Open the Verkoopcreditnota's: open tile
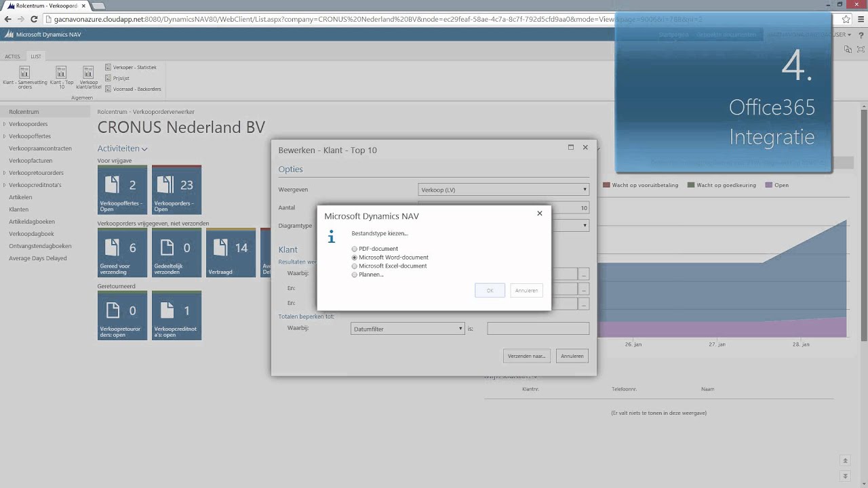Image resolution: width=868 pixels, height=488 pixels. pos(176,315)
